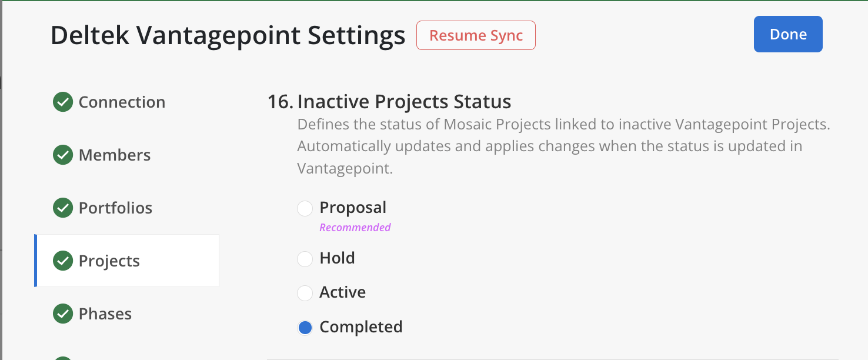
Task: Click the selected Completed radio button
Action: pyautogui.click(x=305, y=328)
